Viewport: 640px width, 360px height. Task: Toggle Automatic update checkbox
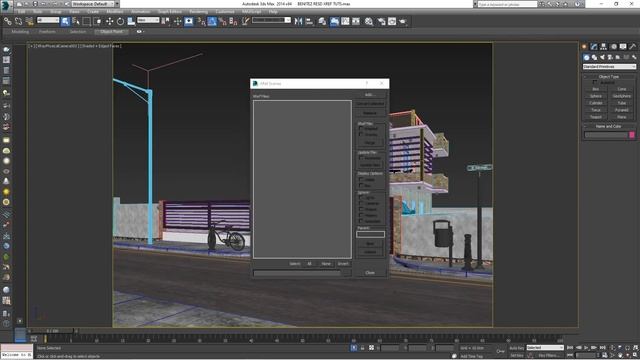point(361,158)
